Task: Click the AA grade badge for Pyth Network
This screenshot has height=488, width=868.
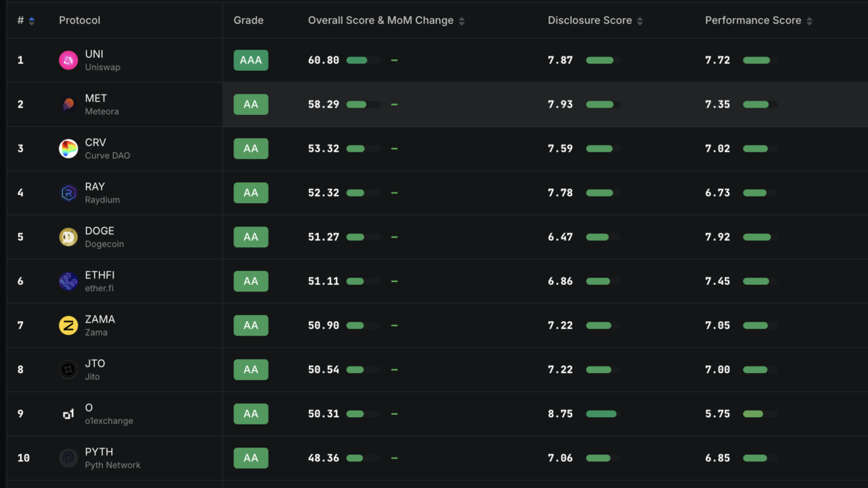Action: coord(251,458)
